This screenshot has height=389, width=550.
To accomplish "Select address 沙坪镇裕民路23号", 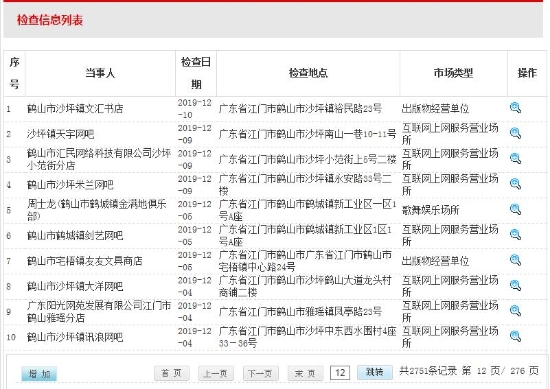I will [343, 108].
